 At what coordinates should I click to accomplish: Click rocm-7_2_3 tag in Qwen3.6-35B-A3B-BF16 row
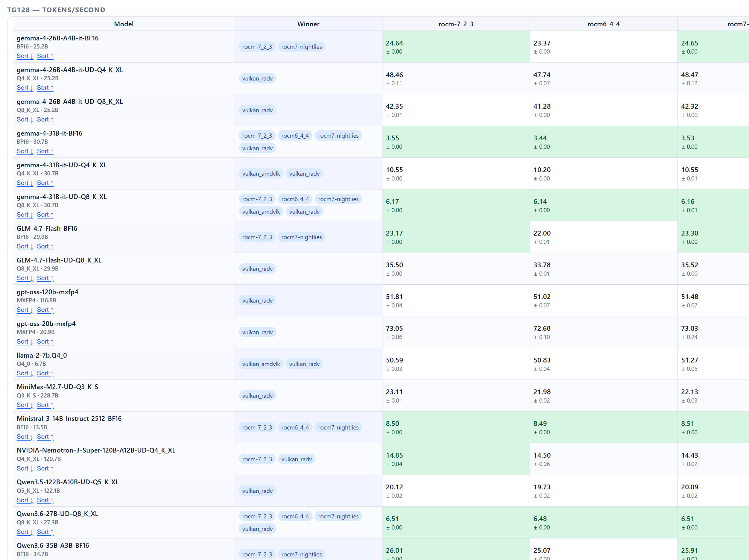[257, 555]
